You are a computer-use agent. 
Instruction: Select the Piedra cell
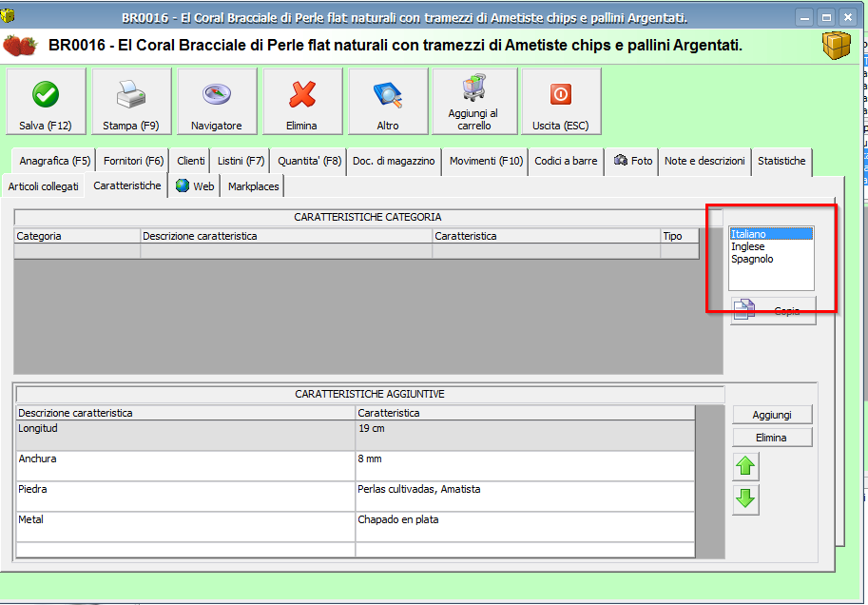click(185, 497)
